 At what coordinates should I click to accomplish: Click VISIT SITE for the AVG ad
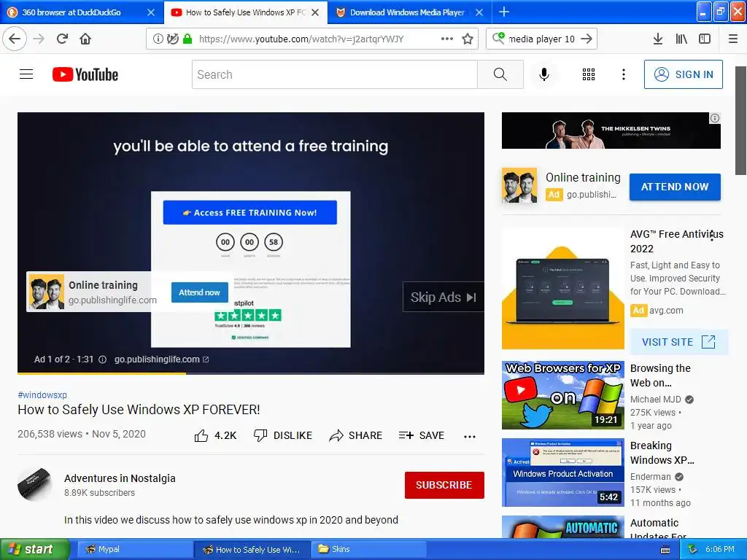(679, 342)
